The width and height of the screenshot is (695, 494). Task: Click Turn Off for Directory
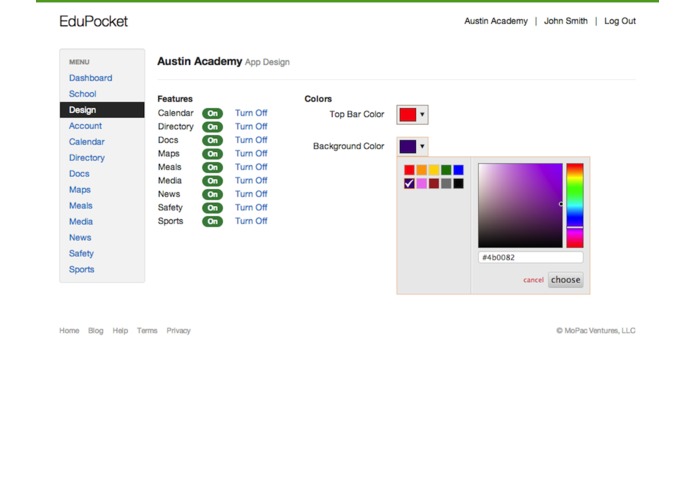[x=251, y=126]
